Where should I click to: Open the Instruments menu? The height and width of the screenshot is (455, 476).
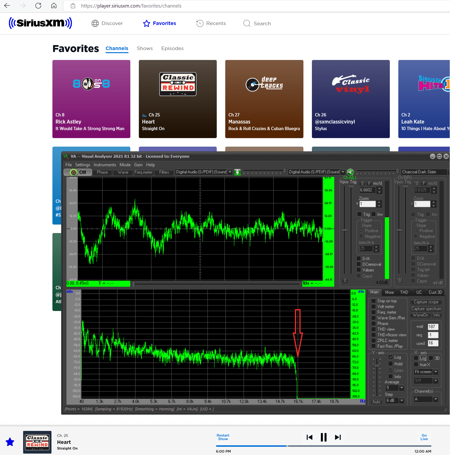tap(105, 165)
